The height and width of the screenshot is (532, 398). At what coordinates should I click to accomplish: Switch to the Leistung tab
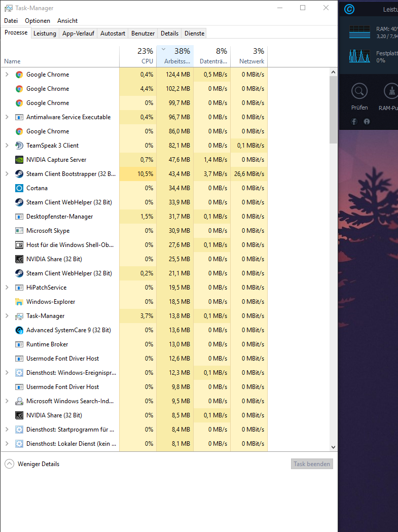45,33
